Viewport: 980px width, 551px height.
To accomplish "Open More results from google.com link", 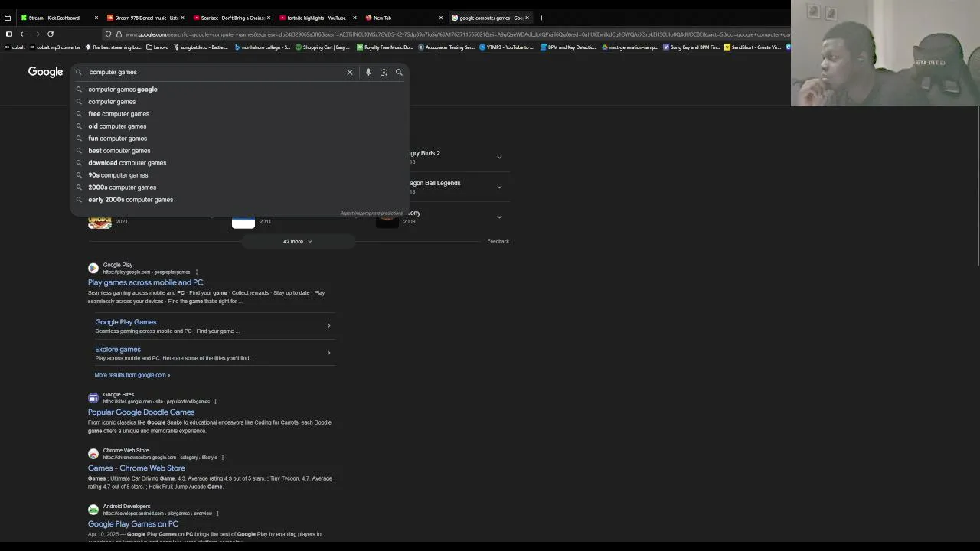I will tap(132, 375).
